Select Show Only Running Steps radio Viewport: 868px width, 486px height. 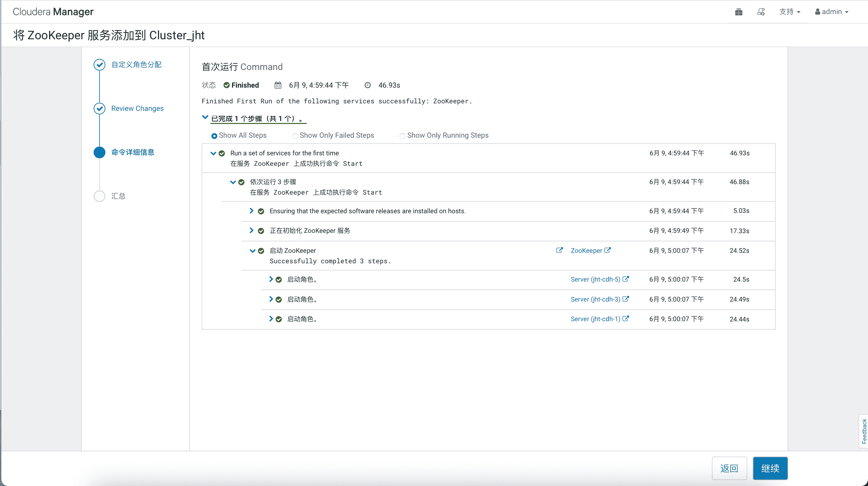pos(402,136)
